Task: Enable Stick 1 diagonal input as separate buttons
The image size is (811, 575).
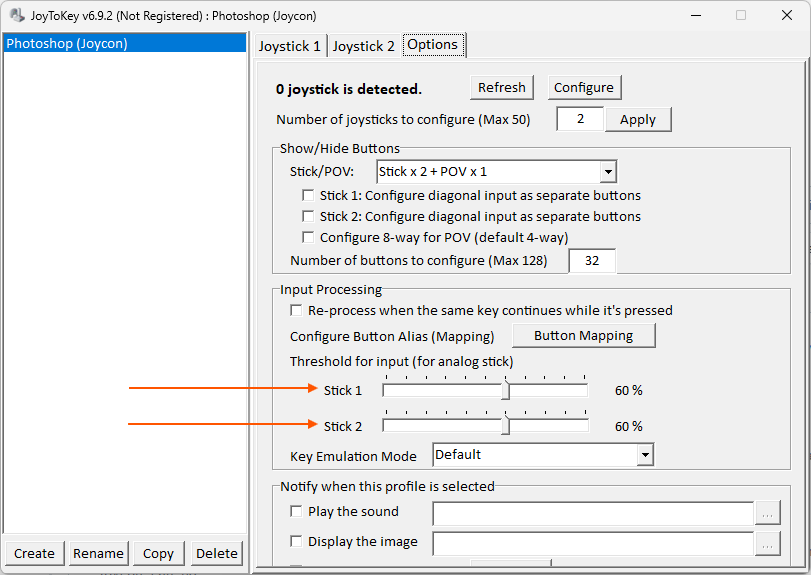Action: (x=308, y=195)
